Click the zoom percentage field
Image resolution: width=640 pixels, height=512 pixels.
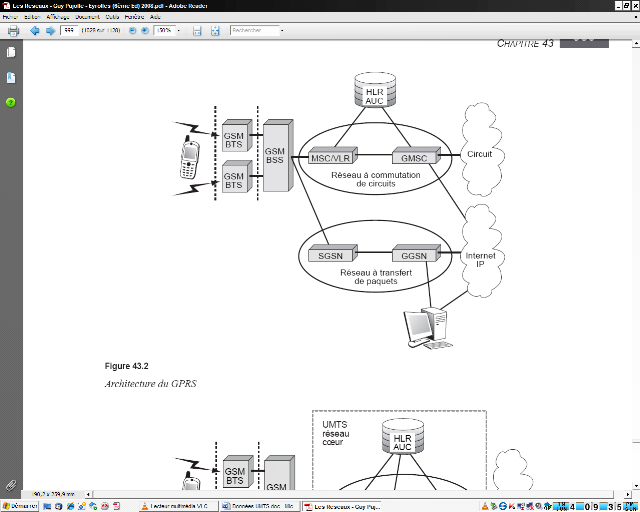(x=164, y=30)
